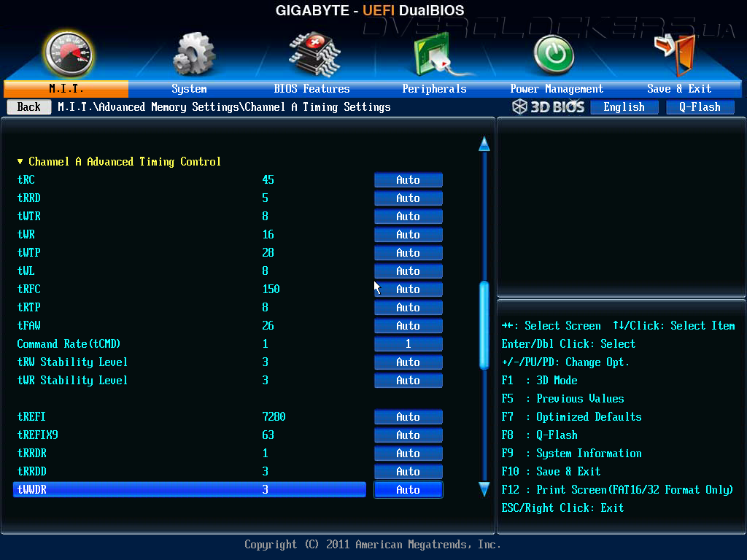Open the BIOS Features tab

click(311, 88)
